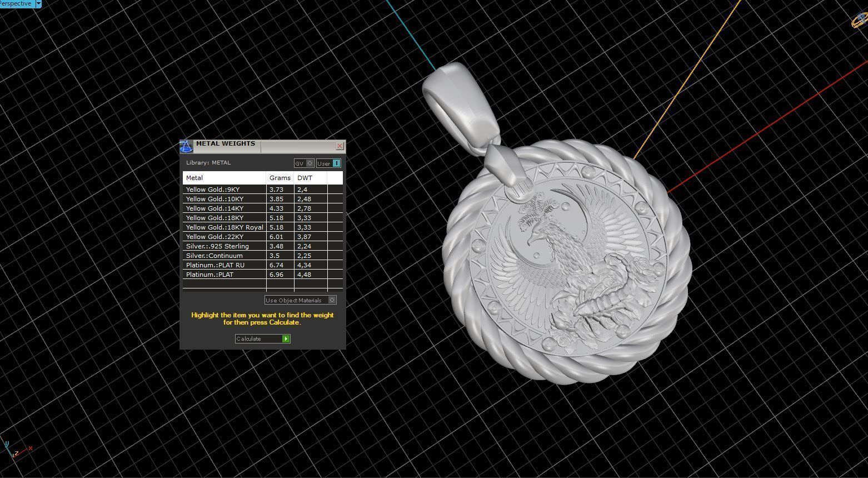Click the 2,78 DWT value
Image resolution: width=868 pixels, height=478 pixels.
point(304,208)
